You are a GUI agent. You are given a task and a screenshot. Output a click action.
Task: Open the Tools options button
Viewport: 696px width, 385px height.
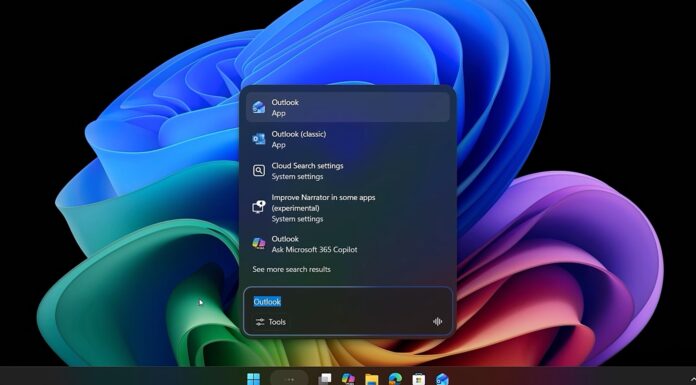(x=271, y=322)
